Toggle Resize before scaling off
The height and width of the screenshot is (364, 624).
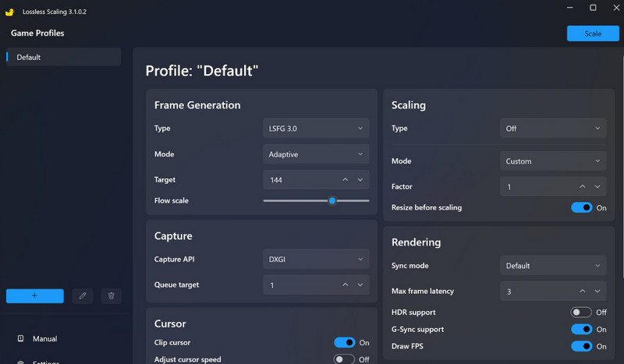[x=581, y=208]
